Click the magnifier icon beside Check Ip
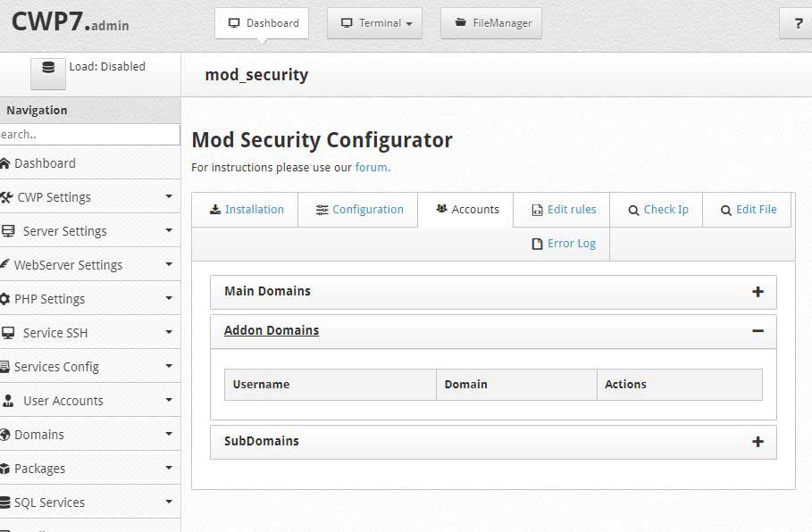This screenshot has width=812, height=532. (633, 210)
